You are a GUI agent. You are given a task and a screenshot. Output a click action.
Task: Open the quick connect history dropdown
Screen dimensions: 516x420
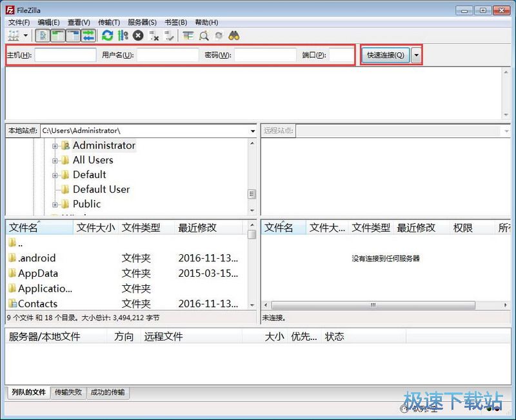click(x=416, y=55)
